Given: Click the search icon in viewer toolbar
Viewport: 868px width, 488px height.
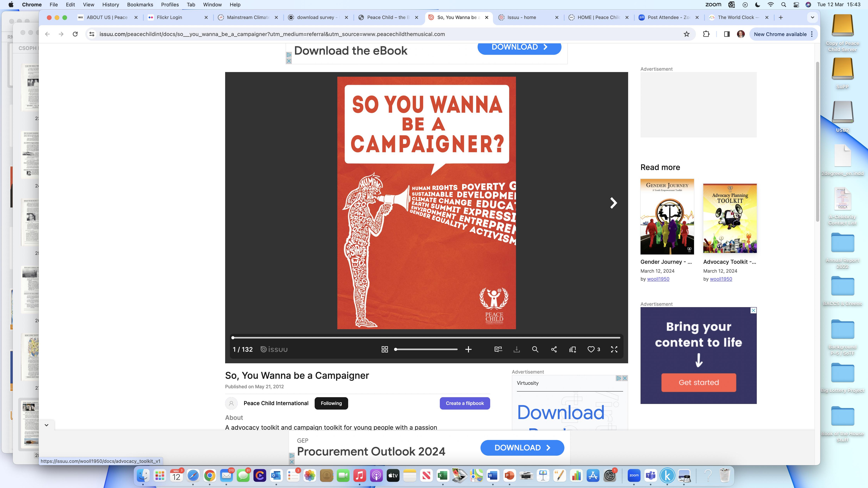Looking at the screenshot, I should click(535, 349).
